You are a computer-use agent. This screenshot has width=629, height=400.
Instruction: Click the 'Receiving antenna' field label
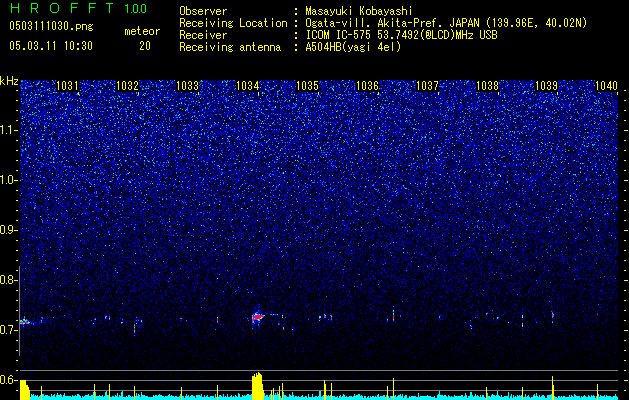[x=230, y=47]
